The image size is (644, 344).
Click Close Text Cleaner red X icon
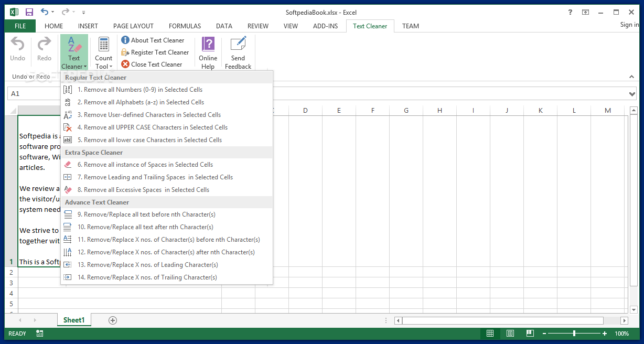(125, 64)
